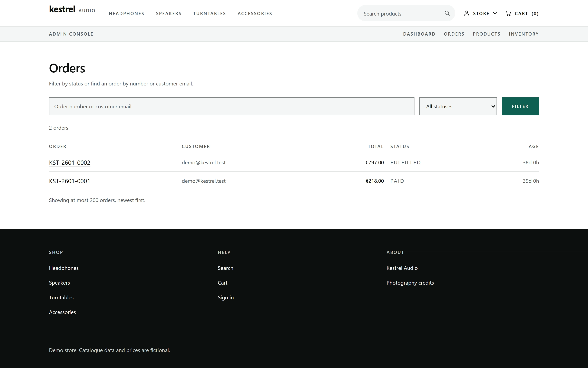588x368 pixels.
Task: Go to Accessories category
Action: click(255, 14)
